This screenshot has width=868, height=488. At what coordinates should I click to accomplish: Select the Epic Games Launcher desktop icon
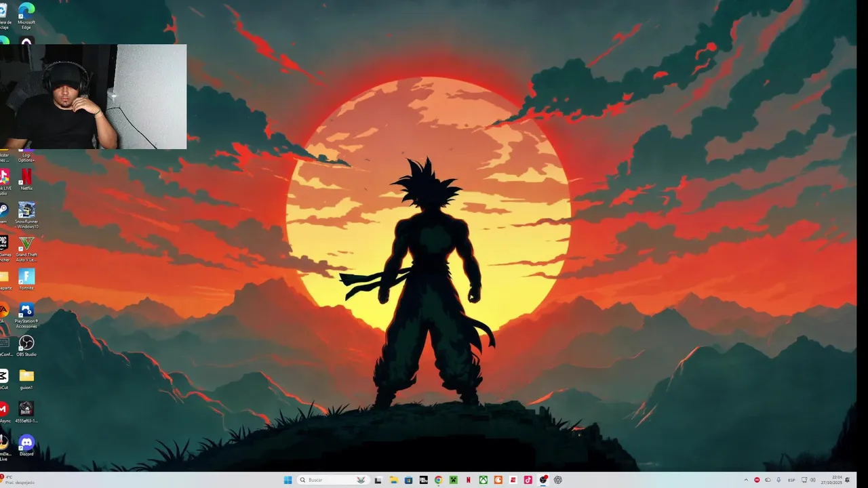click(x=4, y=249)
